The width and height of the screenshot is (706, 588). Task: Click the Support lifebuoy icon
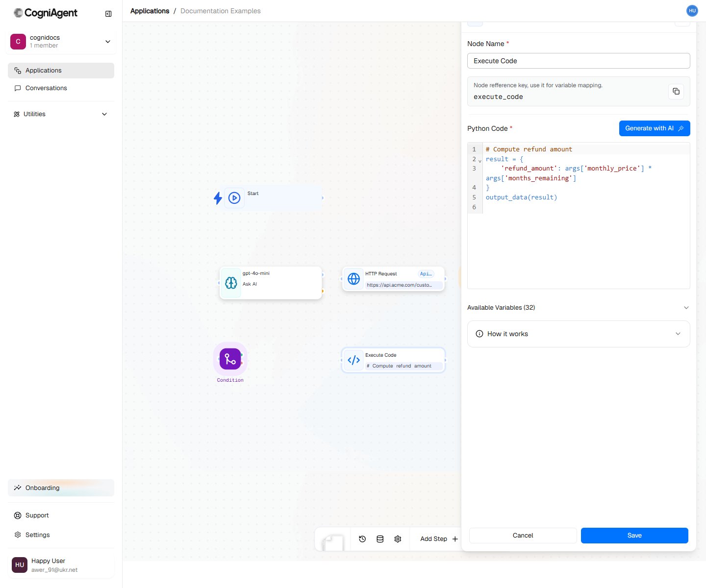(18, 515)
